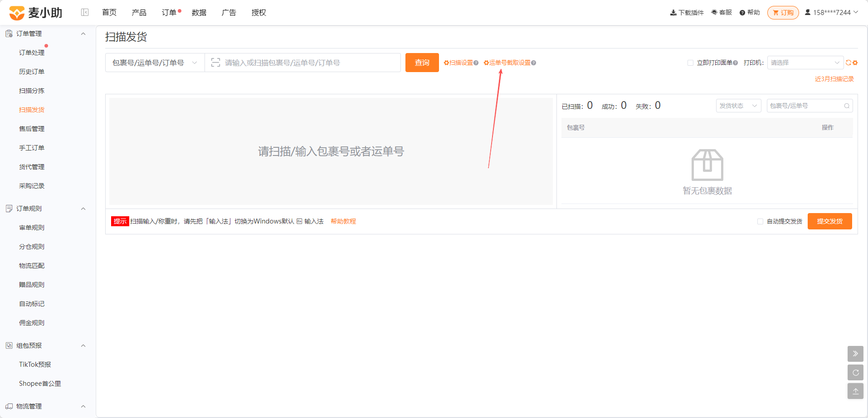Collapse the 订单规则 section
Screen dimensions: 868x418
[x=83, y=209]
